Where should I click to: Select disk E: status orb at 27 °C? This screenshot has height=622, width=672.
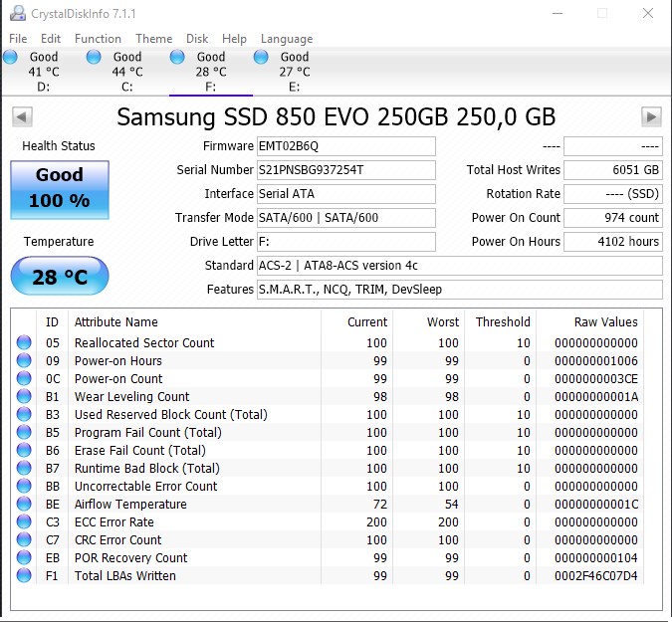(x=261, y=57)
